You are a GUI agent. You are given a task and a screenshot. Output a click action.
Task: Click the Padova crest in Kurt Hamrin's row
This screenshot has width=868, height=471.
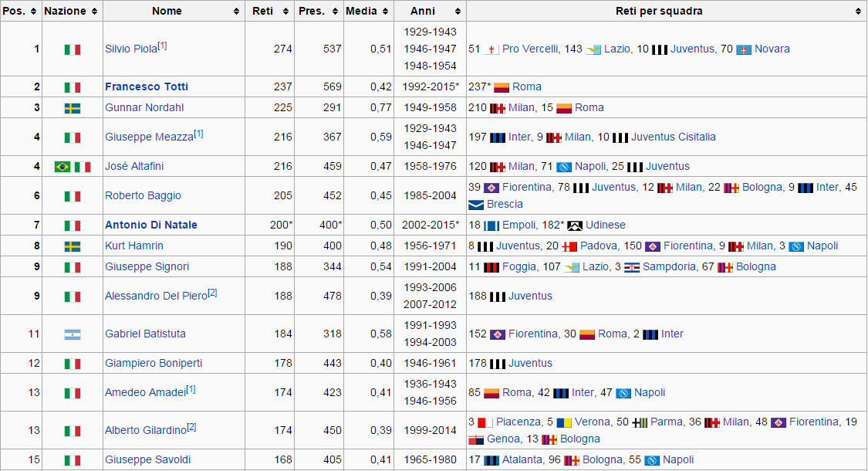(x=569, y=246)
